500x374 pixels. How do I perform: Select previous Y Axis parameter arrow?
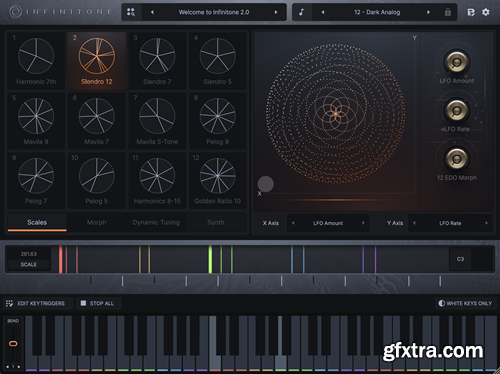414,223
